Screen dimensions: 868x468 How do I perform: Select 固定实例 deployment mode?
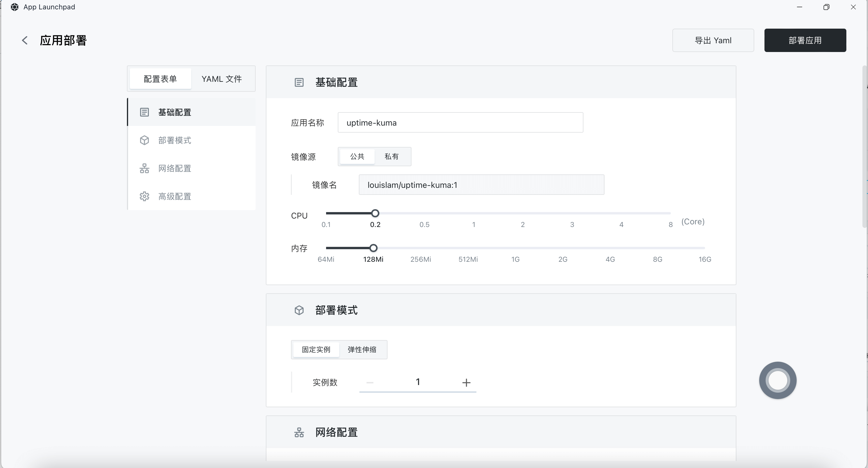pyautogui.click(x=316, y=349)
